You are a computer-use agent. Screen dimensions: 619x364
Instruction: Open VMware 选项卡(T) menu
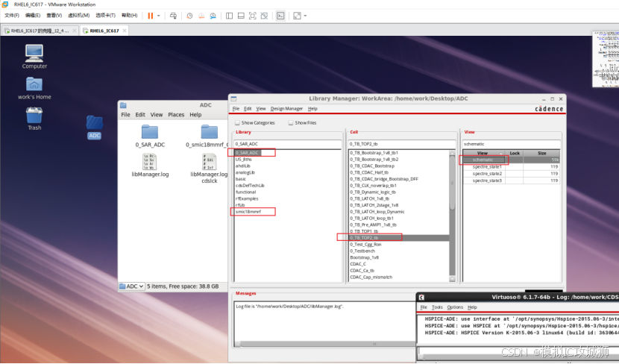coord(105,16)
